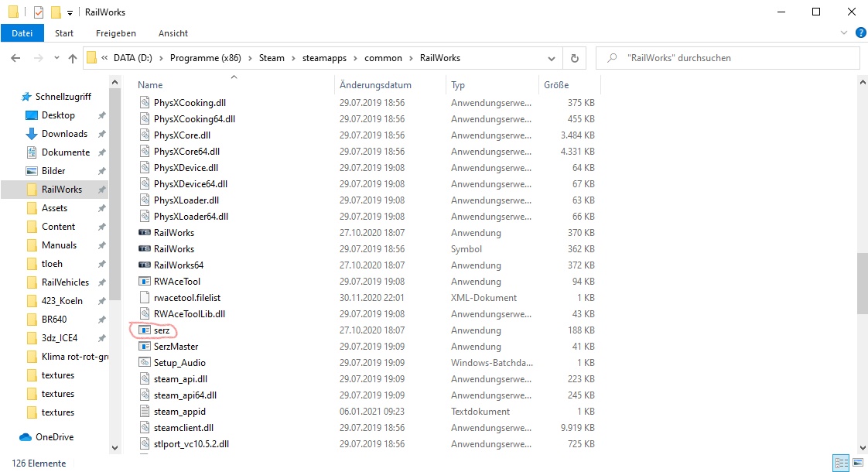Screen dimensions: 868x472
Task: Open the recent locations dropdown arrow
Action: 56,58
